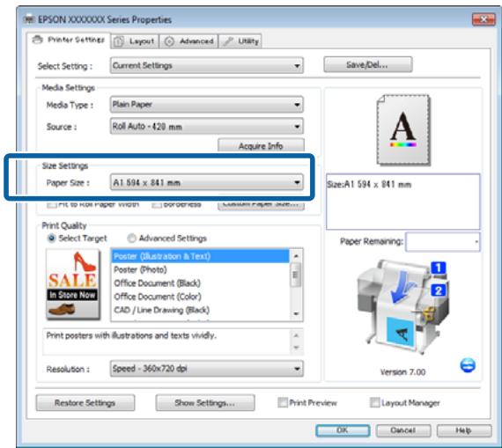Click the Size:A1 594 x 841 mm info text
The width and height of the screenshot is (502, 448).
369,185
